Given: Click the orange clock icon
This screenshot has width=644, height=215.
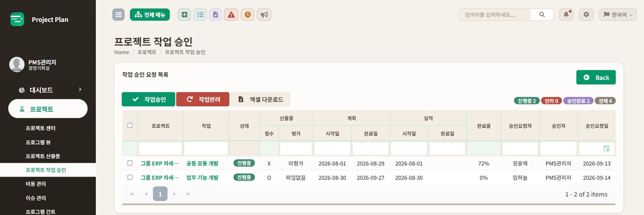Looking at the screenshot, I should 248,15.
